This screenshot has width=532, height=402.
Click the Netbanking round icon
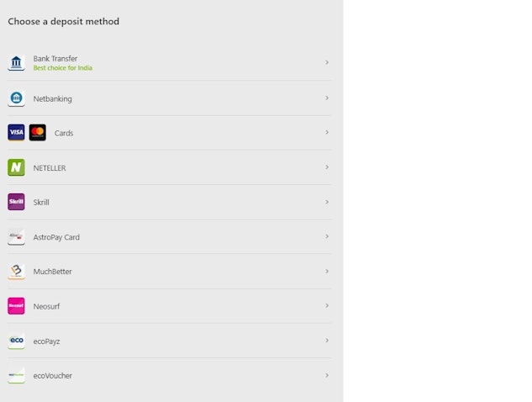point(16,98)
